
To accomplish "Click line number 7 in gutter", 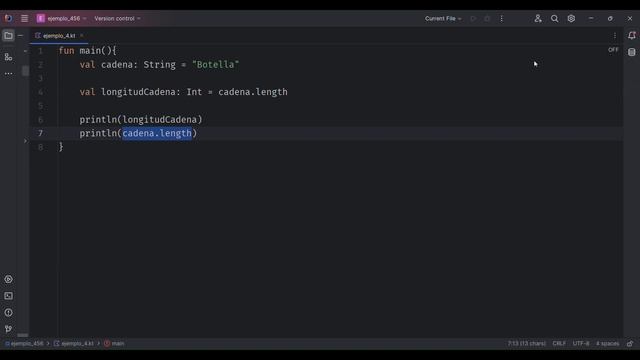I will point(40,133).
